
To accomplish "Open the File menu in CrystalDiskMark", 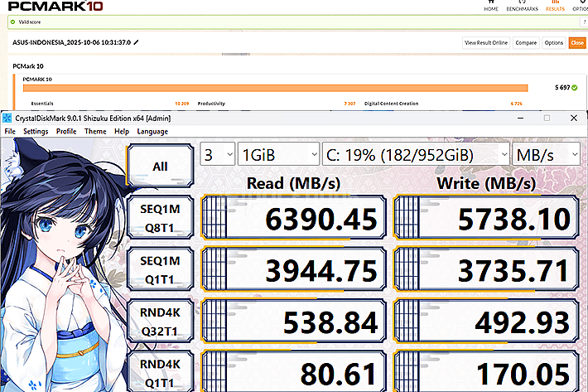I will click(10, 131).
